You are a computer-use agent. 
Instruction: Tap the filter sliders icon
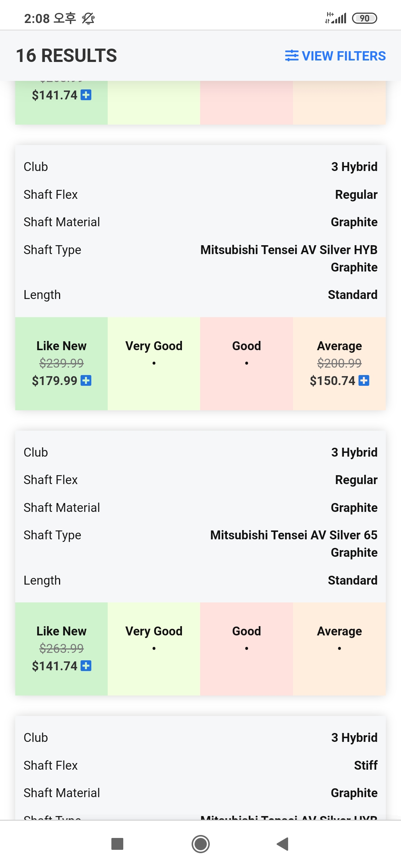291,56
